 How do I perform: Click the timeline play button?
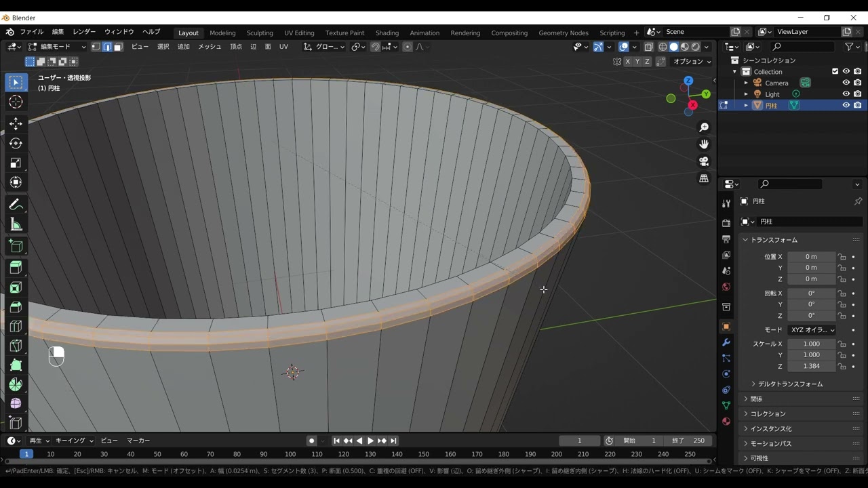370,441
